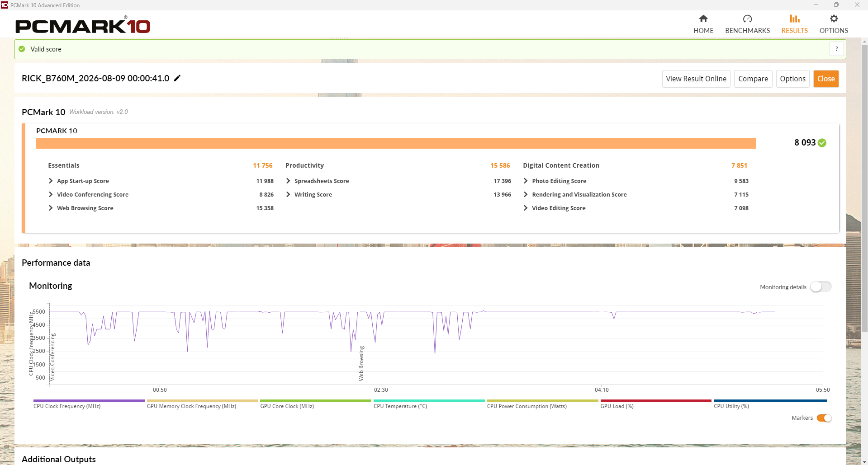The image size is (868, 465).
Task: Select CPU Clock Frequency legend swatch
Action: click(89, 400)
